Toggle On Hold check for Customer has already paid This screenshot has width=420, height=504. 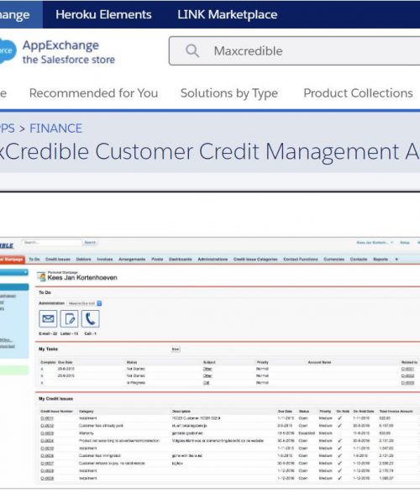(x=340, y=426)
